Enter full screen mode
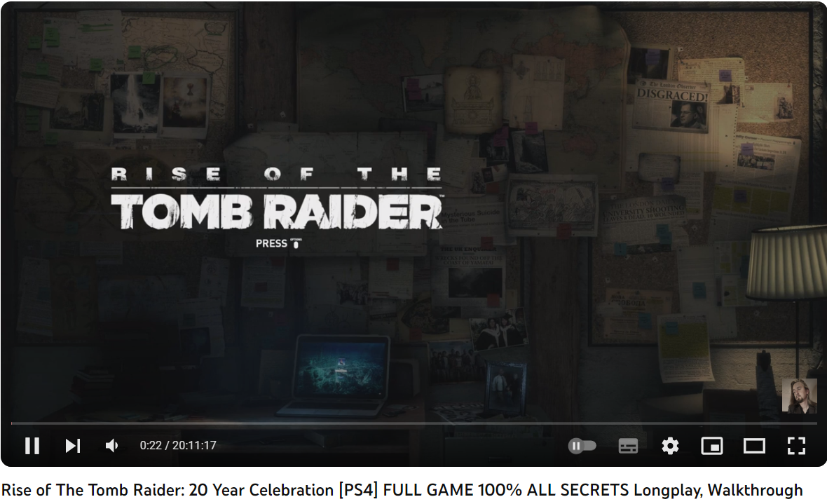 tap(796, 446)
